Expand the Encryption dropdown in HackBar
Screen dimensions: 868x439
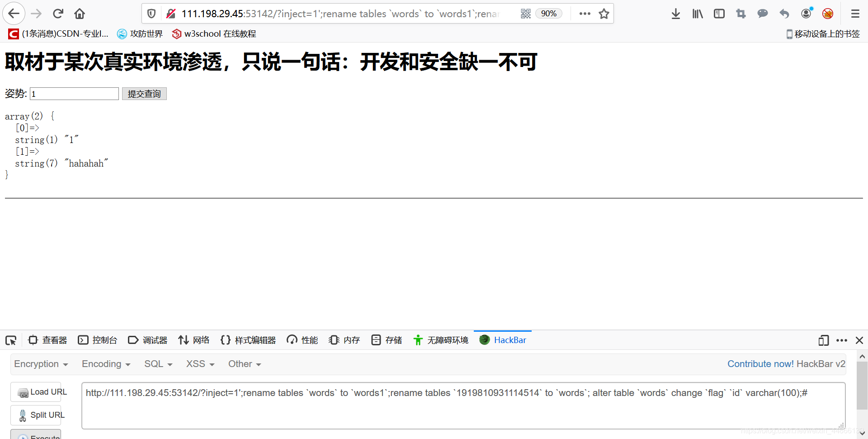click(x=41, y=364)
